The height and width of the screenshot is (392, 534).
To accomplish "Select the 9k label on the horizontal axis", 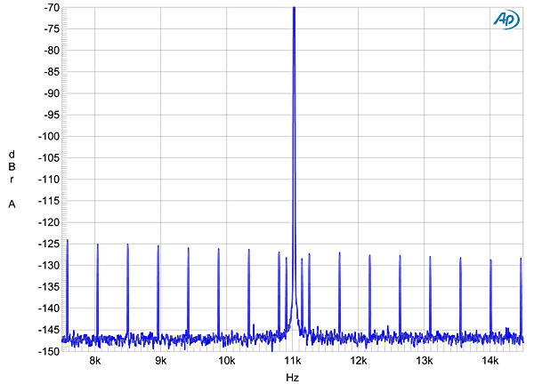I will pyautogui.click(x=161, y=362).
